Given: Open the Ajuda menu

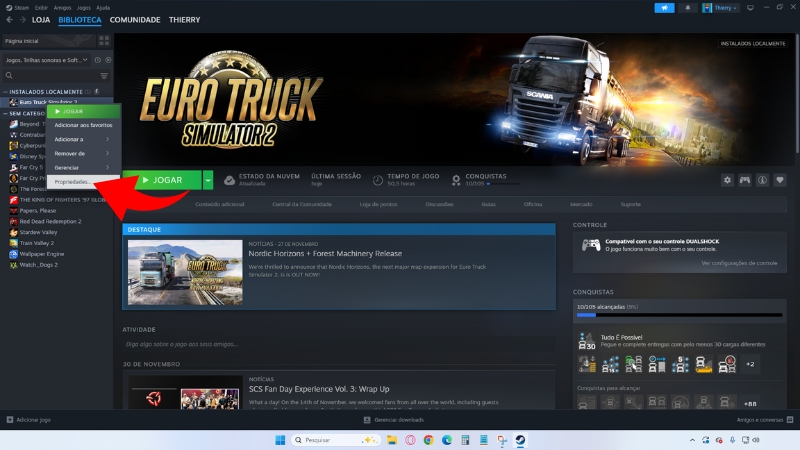Looking at the screenshot, I should 103,8.
